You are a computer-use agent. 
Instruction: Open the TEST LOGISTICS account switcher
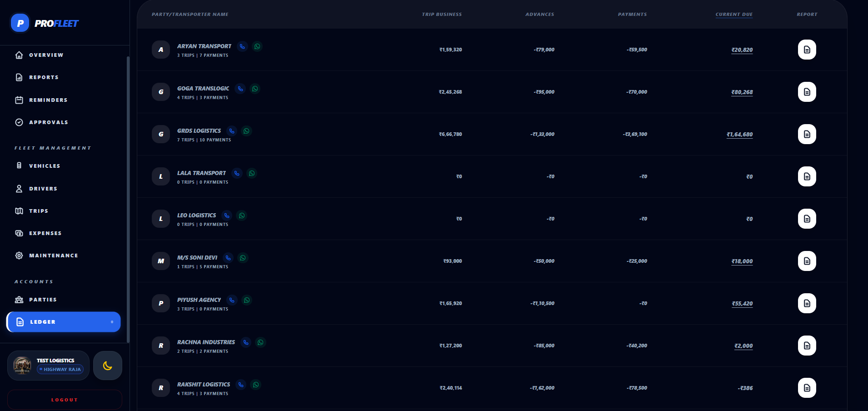coord(48,365)
